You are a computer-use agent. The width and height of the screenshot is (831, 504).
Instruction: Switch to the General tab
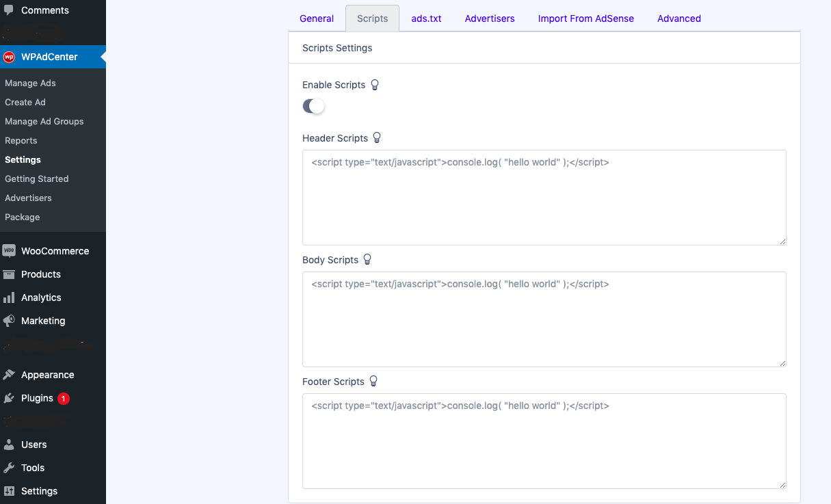[317, 18]
